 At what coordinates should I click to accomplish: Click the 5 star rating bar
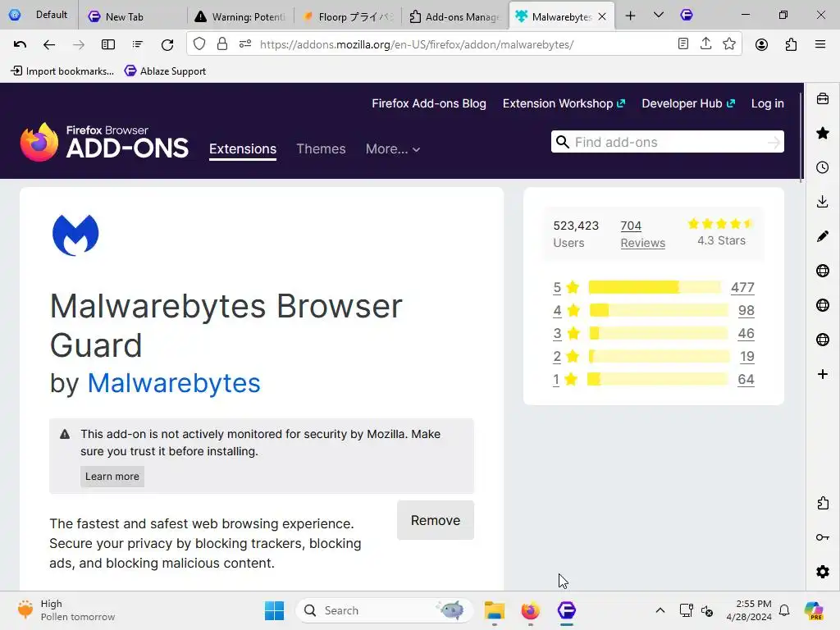(654, 287)
